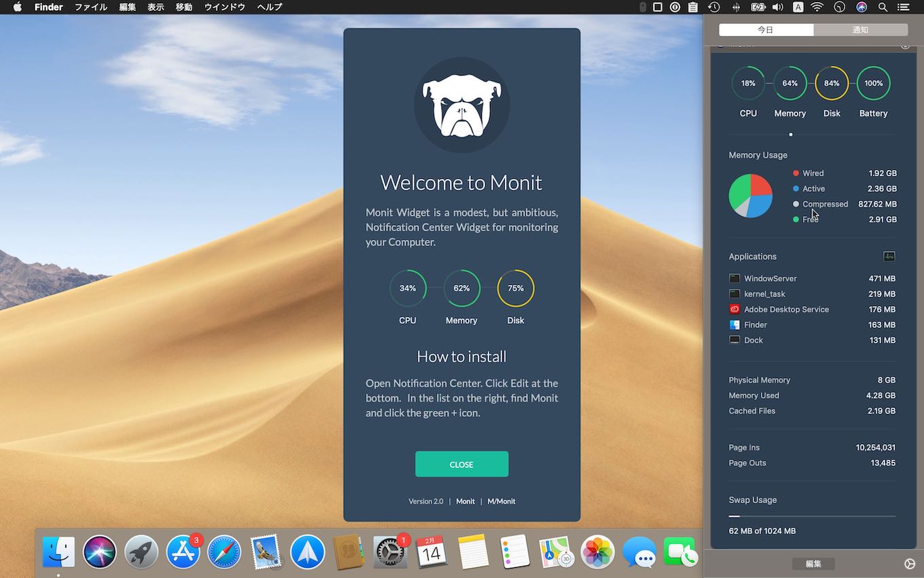Click clipboard icon in menu bar
The image size is (924, 578).
click(693, 7)
